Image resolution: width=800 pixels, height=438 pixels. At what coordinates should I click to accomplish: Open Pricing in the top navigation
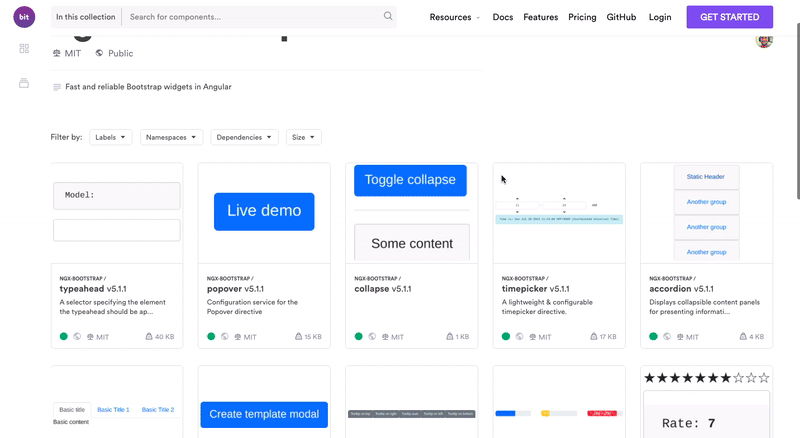tap(582, 17)
